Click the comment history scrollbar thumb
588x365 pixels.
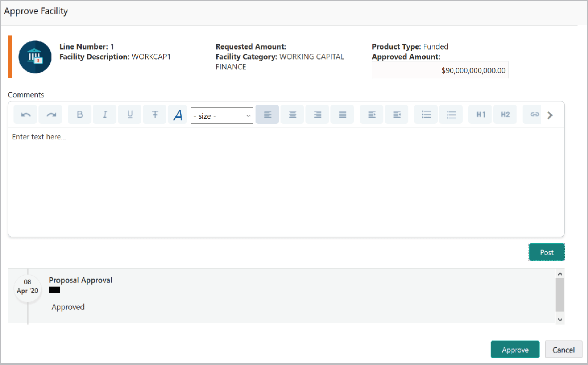click(560, 295)
